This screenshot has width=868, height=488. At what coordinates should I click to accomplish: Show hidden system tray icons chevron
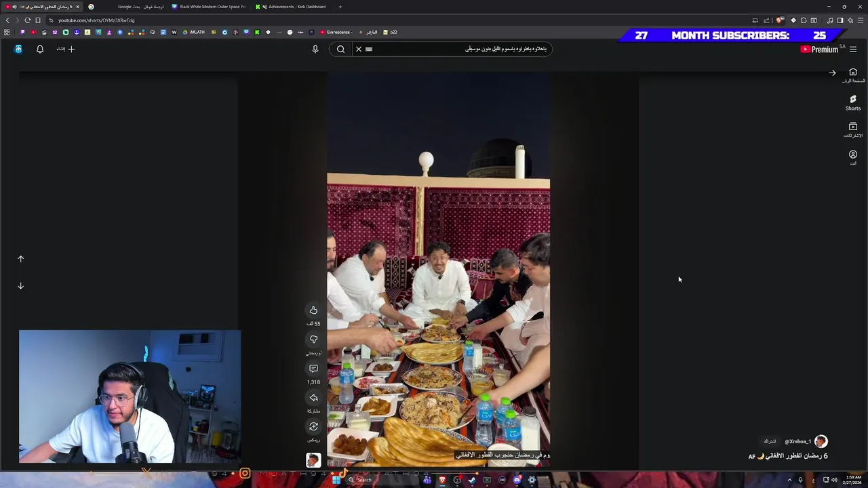(789, 480)
